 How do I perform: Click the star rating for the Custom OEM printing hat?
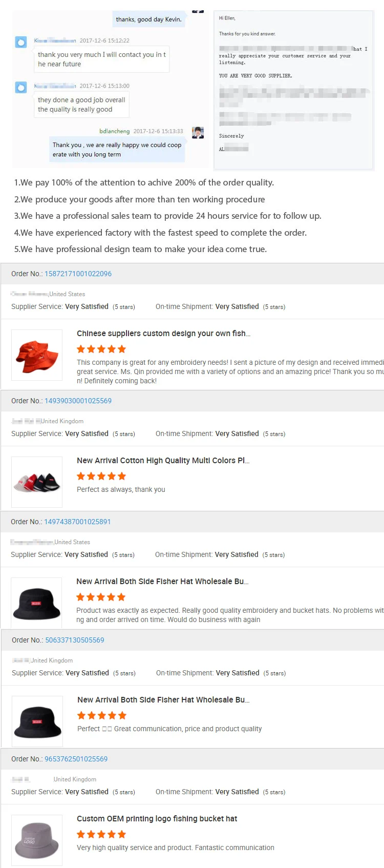(101, 835)
